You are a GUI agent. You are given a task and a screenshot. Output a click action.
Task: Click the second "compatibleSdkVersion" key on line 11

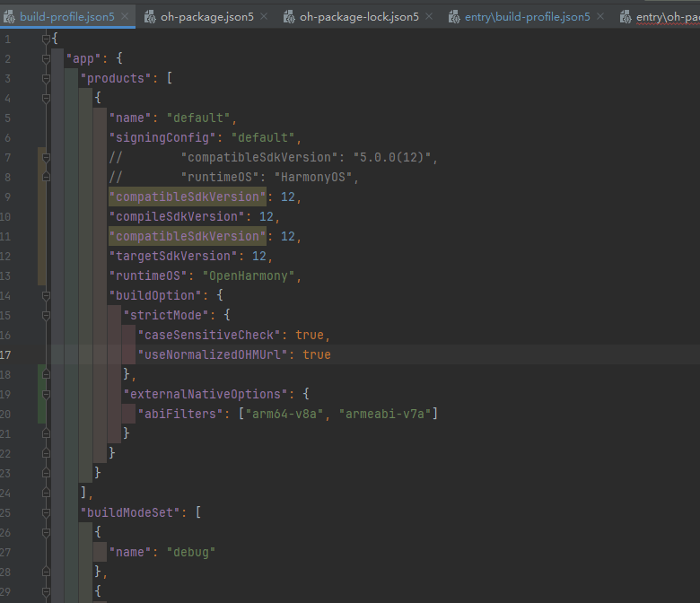(188, 237)
